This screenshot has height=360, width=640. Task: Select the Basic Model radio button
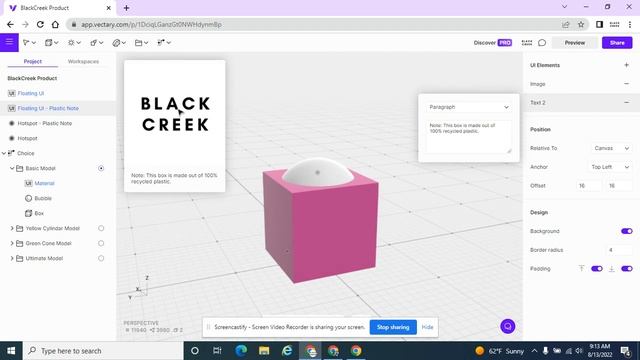tap(101, 168)
